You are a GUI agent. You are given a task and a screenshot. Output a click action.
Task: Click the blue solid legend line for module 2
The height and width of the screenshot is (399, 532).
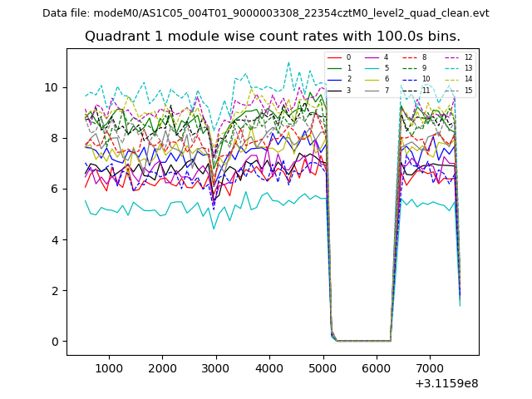335,79
